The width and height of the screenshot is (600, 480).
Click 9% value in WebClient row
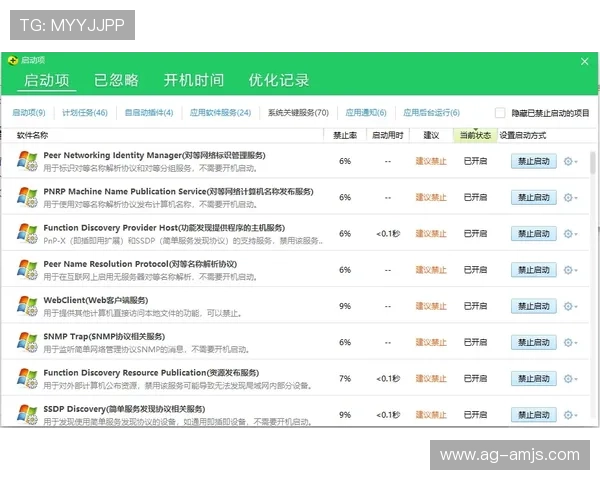click(345, 306)
